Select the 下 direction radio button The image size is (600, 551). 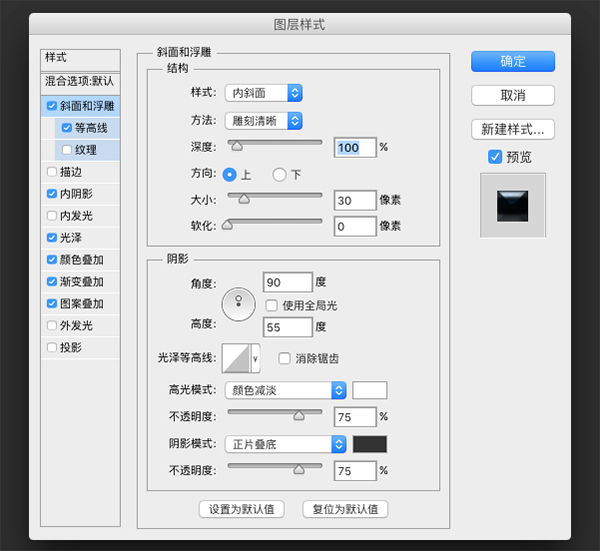pyautogui.click(x=279, y=174)
